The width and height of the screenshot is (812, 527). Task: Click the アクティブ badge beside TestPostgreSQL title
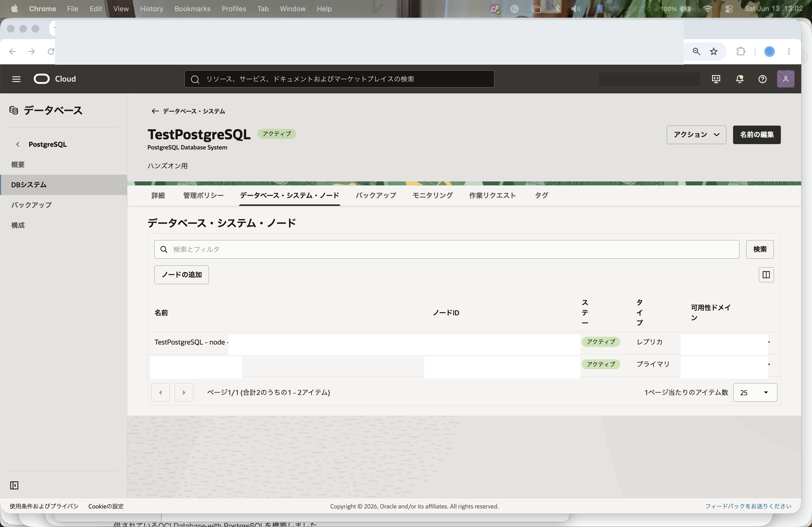[x=277, y=134]
